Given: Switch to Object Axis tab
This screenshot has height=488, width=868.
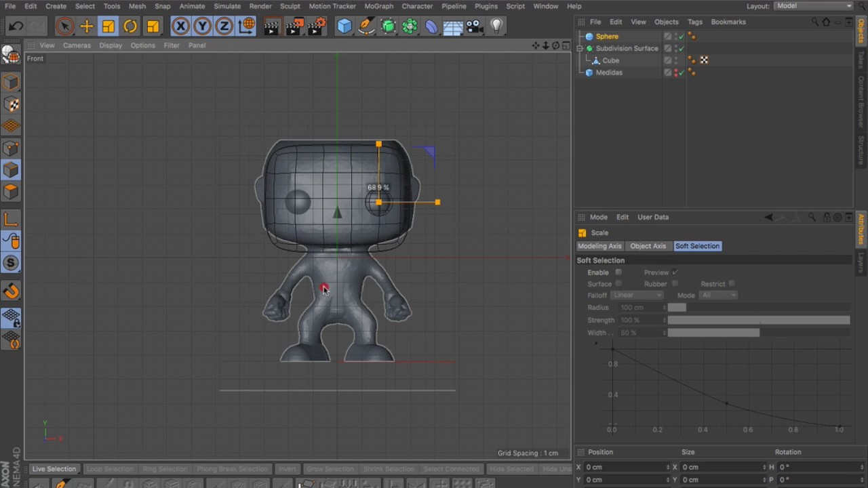Looking at the screenshot, I should pyautogui.click(x=648, y=246).
